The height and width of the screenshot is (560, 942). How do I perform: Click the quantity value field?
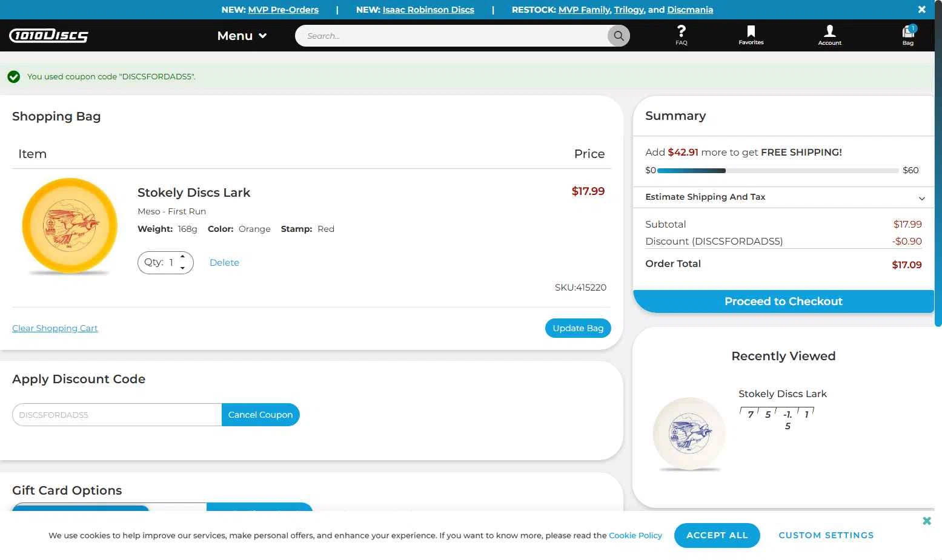[171, 263]
